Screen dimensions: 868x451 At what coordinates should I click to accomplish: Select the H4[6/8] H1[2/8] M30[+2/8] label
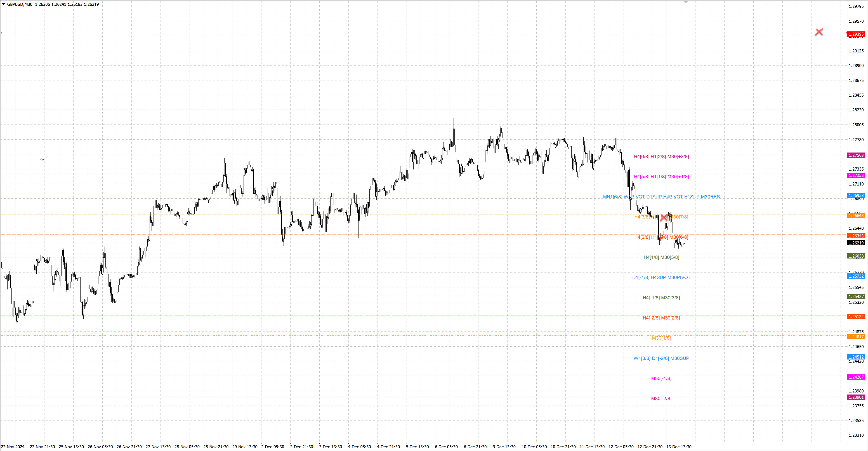click(x=661, y=157)
